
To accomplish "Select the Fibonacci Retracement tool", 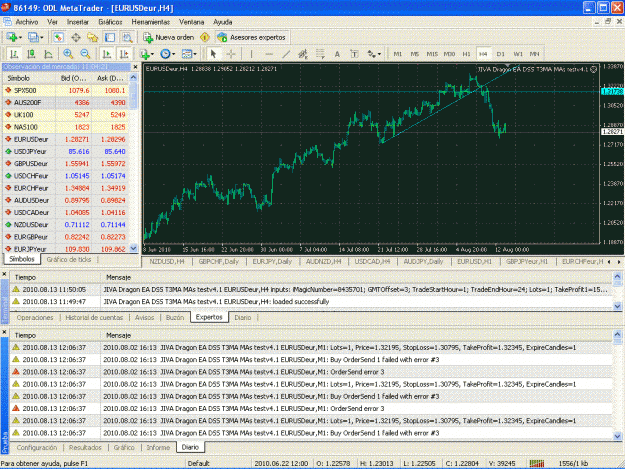I will [320, 54].
